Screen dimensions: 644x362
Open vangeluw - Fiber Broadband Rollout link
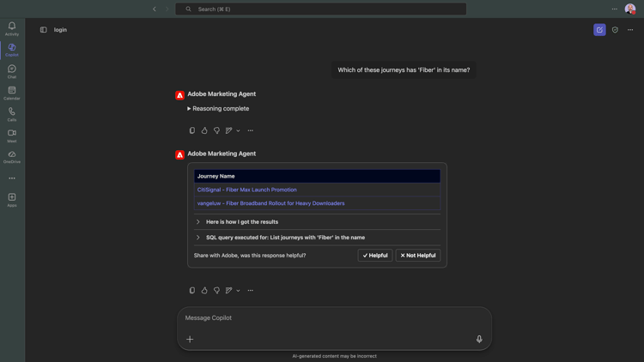coord(270,203)
